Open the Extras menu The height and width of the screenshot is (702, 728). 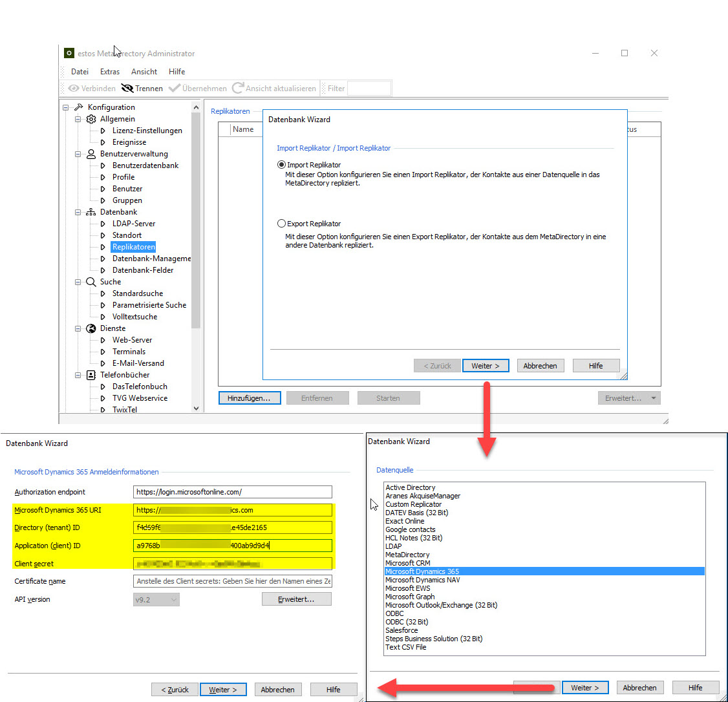110,72
